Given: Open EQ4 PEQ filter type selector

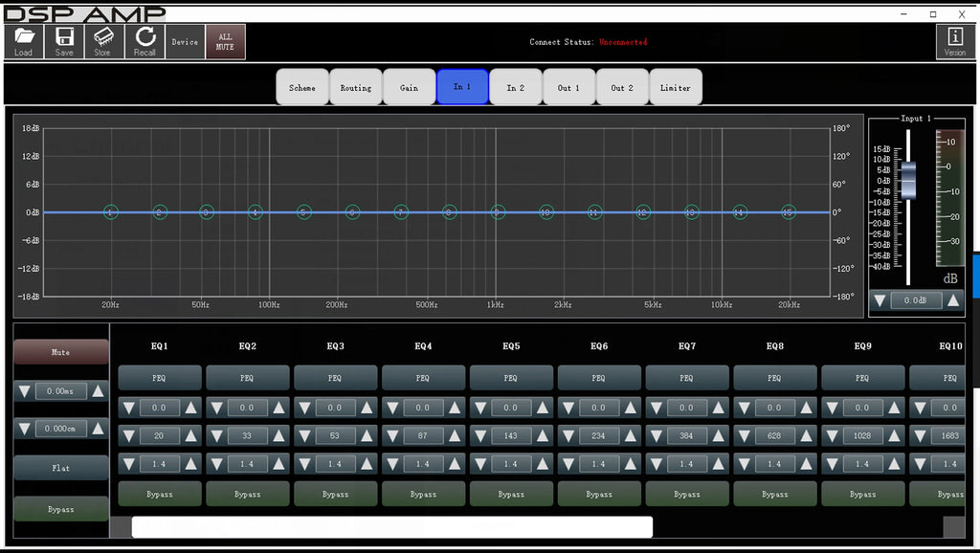Looking at the screenshot, I should [x=423, y=377].
